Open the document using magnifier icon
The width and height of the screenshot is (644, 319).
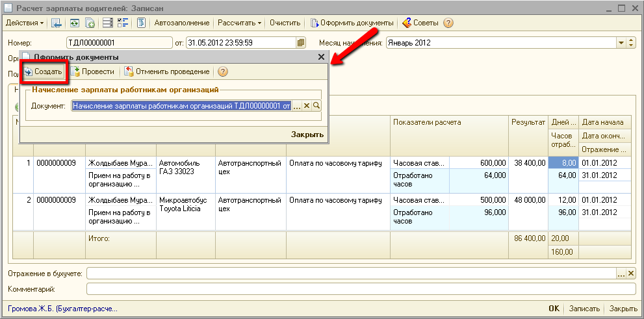(x=316, y=105)
